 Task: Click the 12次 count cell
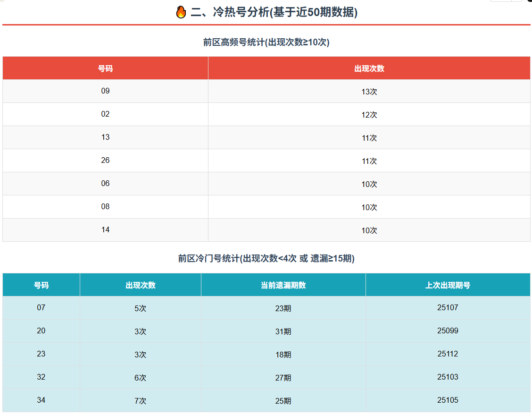(369, 115)
